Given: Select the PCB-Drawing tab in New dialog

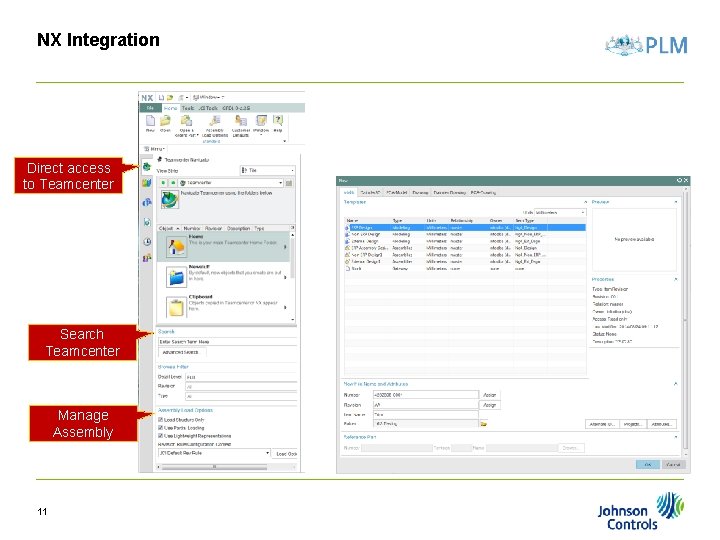Looking at the screenshot, I should (483, 192).
